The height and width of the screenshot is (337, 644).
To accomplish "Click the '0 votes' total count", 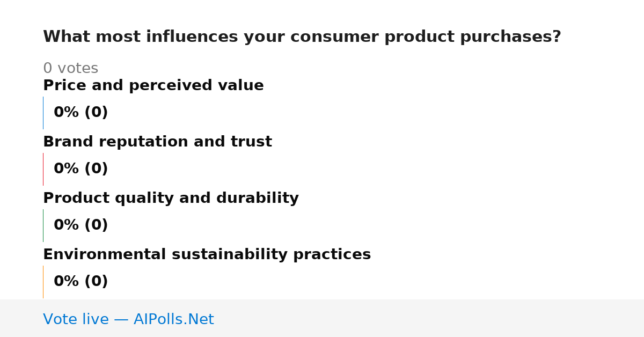I will 70,69.
